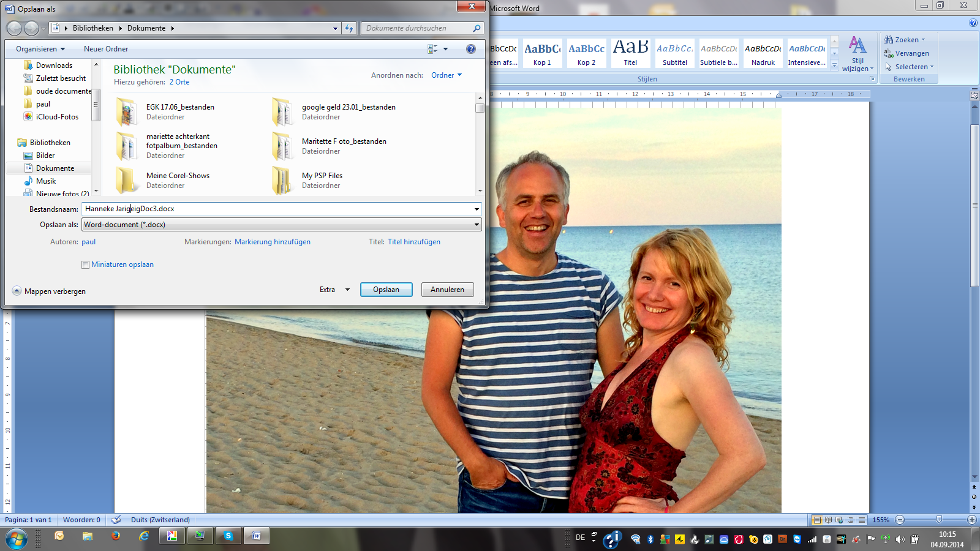Enable the Miniaturen opslaan checkbox
980x551 pixels.
pos(86,265)
